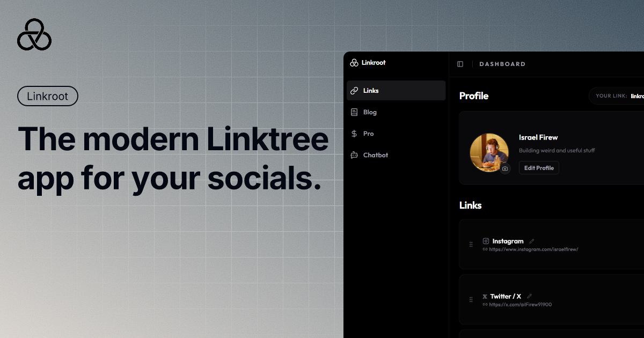Click the dollar icon beside Pro
Image resolution: width=644 pixels, height=338 pixels.
(354, 133)
